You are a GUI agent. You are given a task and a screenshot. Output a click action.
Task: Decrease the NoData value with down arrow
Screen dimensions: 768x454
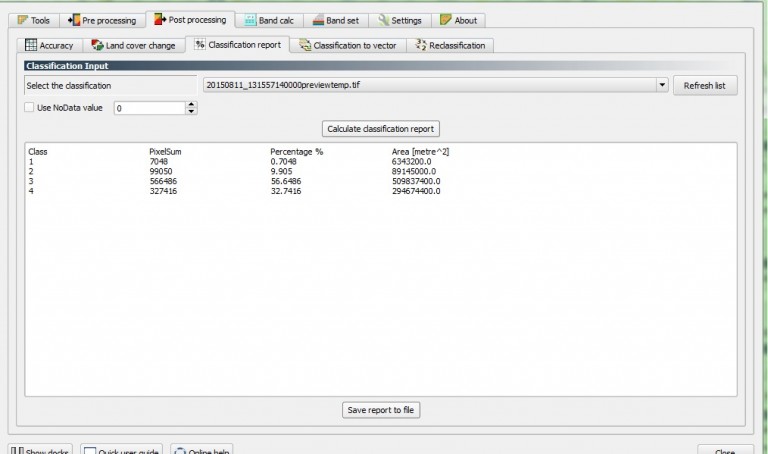coord(191,112)
